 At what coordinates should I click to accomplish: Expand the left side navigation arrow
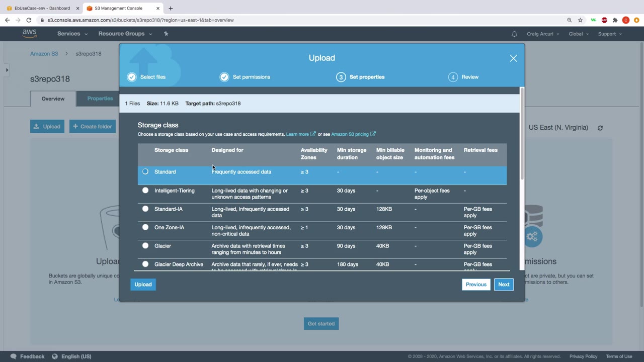click(x=7, y=70)
